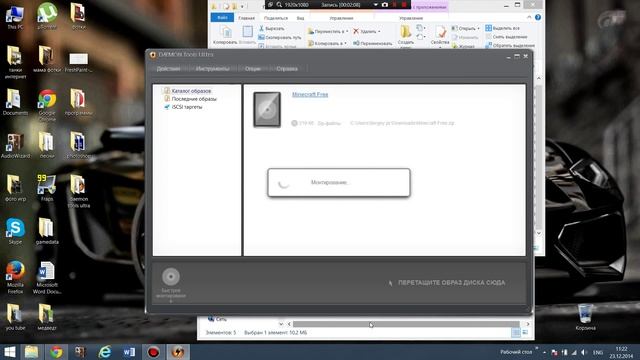This screenshot has height=360, width=640.
Task: Click the DAEMON Tools taskbar icon
Action: pos(178,352)
